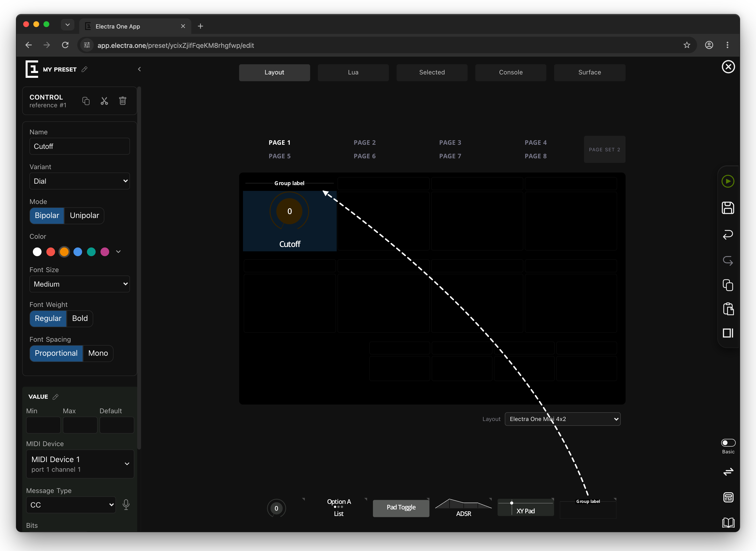Go to PAGE 8
The height and width of the screenshot is (551, 756).
click(536, 156)
